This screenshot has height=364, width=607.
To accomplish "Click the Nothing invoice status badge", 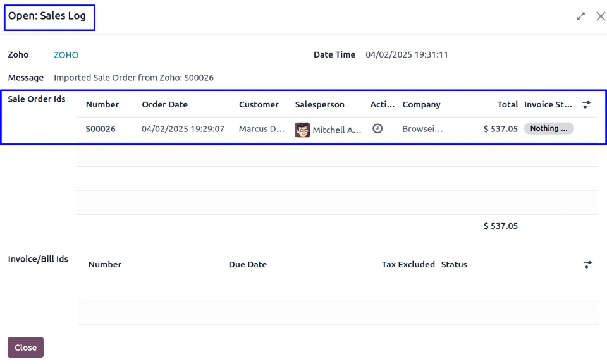I will [548, 128].
